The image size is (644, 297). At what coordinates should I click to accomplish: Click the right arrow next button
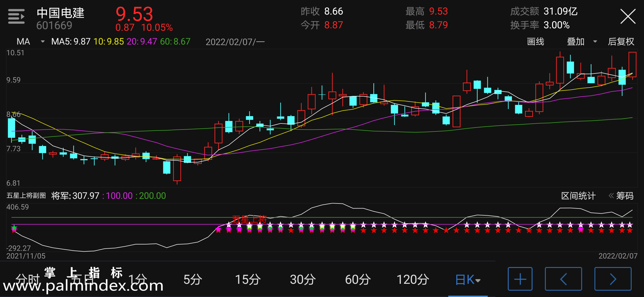tap(613, 279)
